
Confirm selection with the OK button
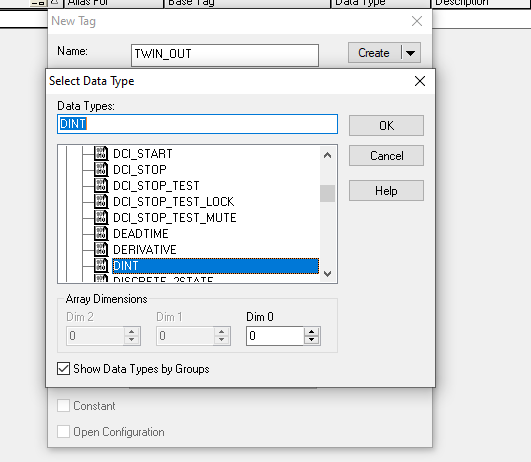(x=386, y=126)
